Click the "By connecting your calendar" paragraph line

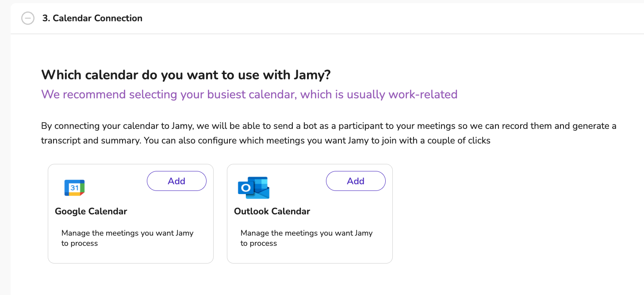[328, 126]
